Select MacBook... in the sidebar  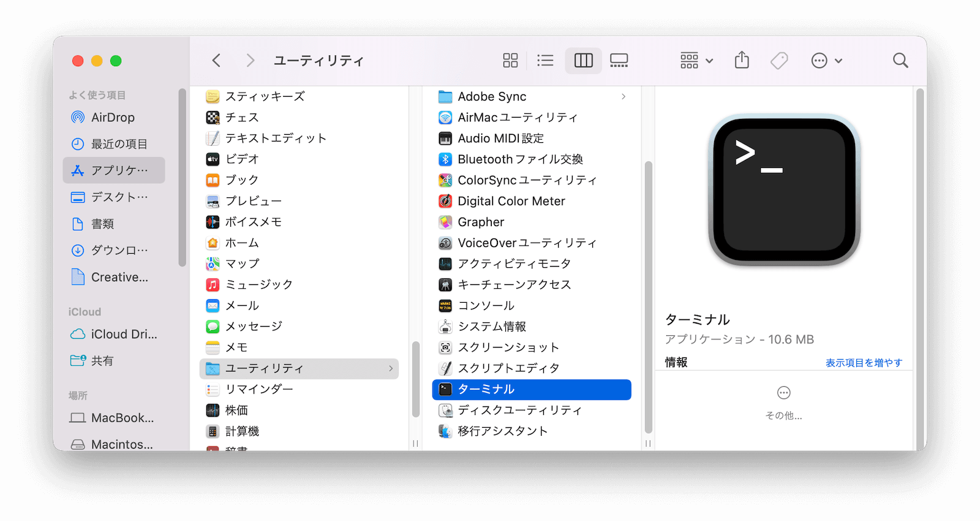114,418
